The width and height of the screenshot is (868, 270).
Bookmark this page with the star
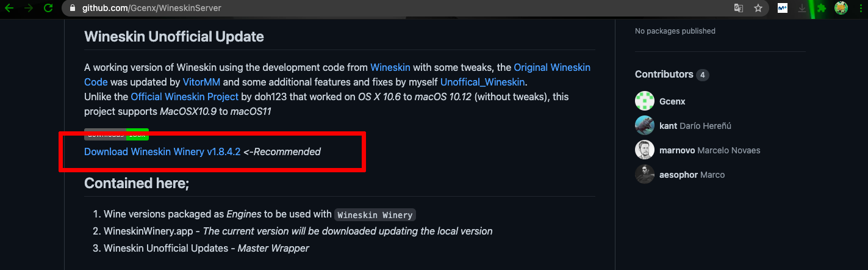point(758,9)
